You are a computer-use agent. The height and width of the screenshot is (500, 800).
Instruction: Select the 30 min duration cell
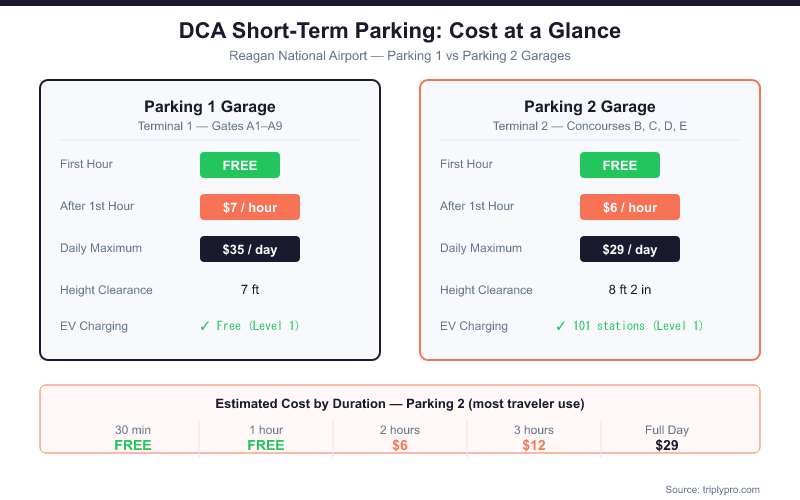click(133, 438)
